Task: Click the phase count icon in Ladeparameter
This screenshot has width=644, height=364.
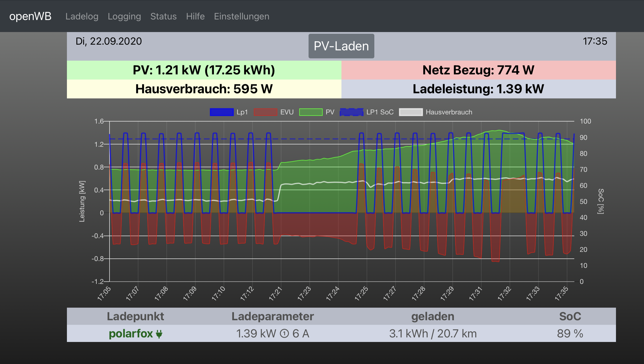Action: [284, 334]
